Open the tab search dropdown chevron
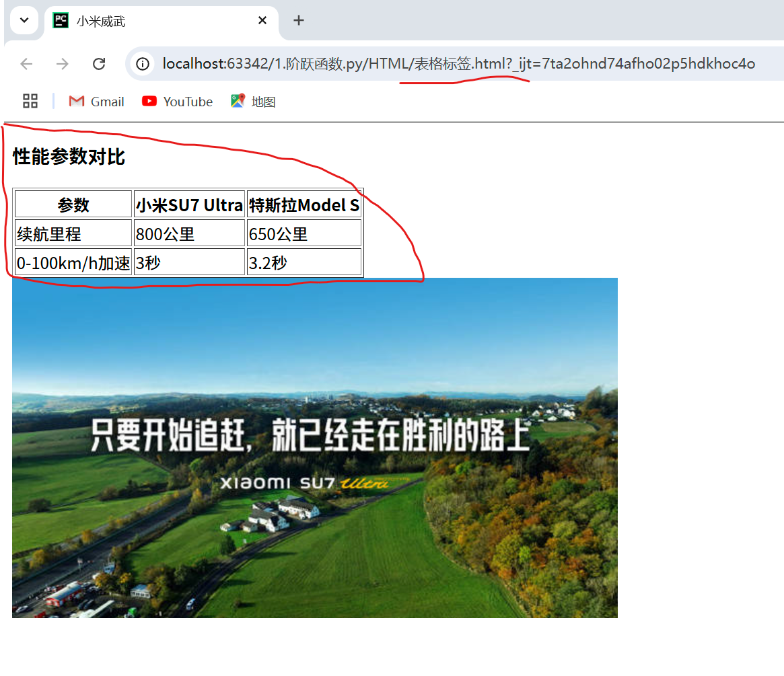The height and width of the screenshot is (676, 784). click(x=24, y=20)
